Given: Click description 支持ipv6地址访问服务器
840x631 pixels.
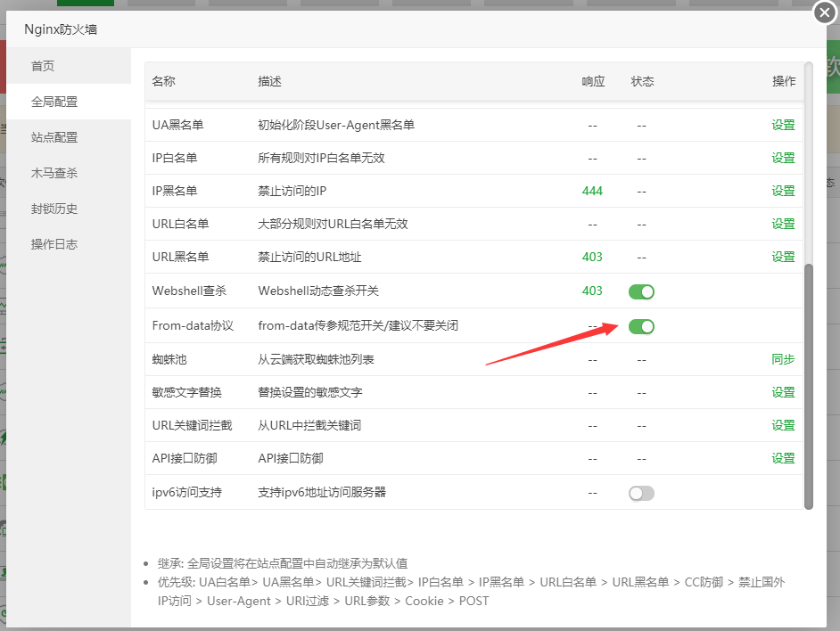Looking at the screenshot, I should coord(322,492).
